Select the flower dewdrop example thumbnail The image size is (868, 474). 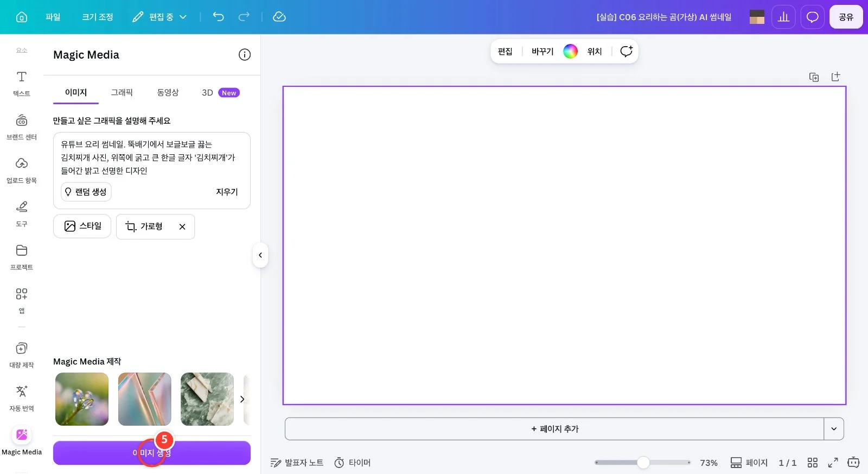82,399
